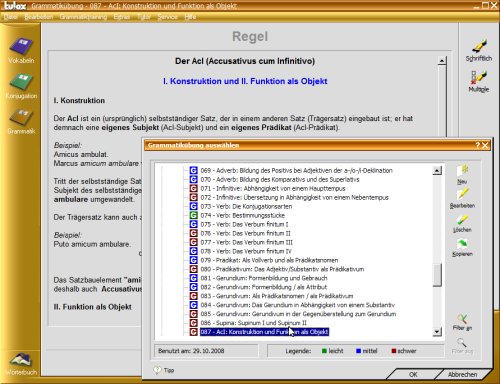Select the Schriftlich exercise mode icon
Viewport: 500px width, 384px height.
pos(479,50)
